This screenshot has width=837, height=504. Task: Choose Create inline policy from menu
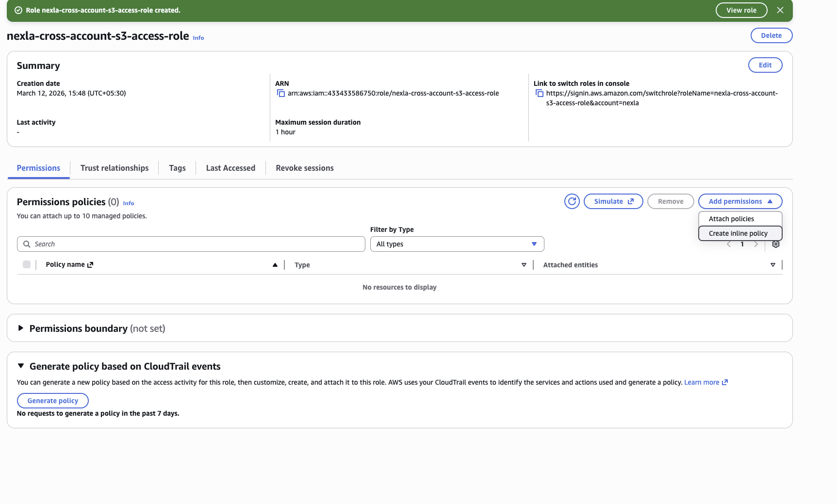739,233
